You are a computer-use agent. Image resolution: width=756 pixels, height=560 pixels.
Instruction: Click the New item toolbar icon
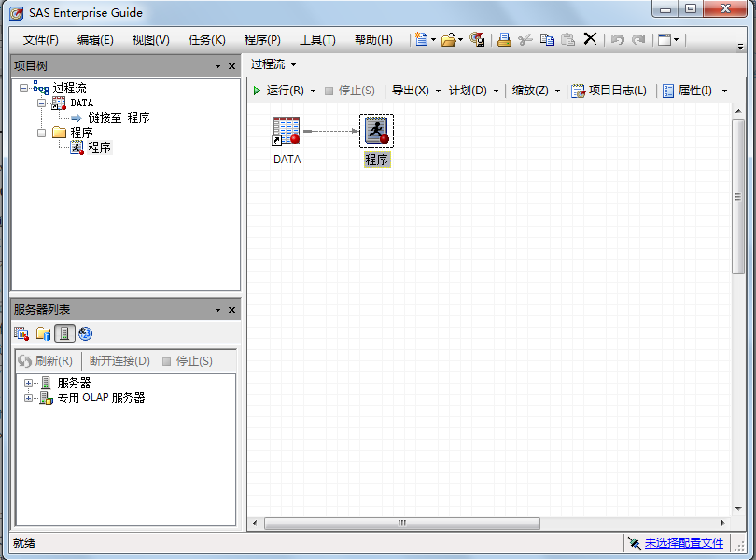(x=421, y=39)
